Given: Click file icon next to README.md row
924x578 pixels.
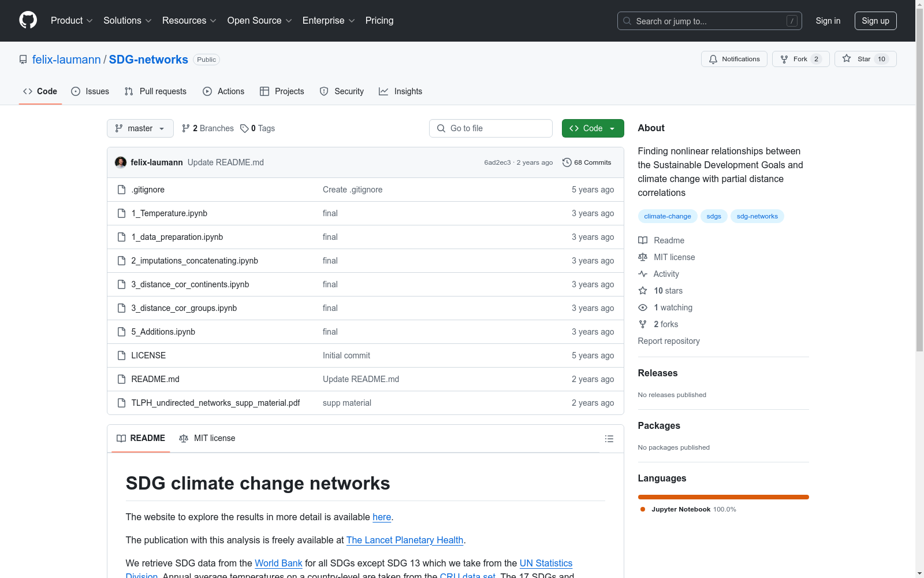Looking at the screenshot, I should [121, 379].
